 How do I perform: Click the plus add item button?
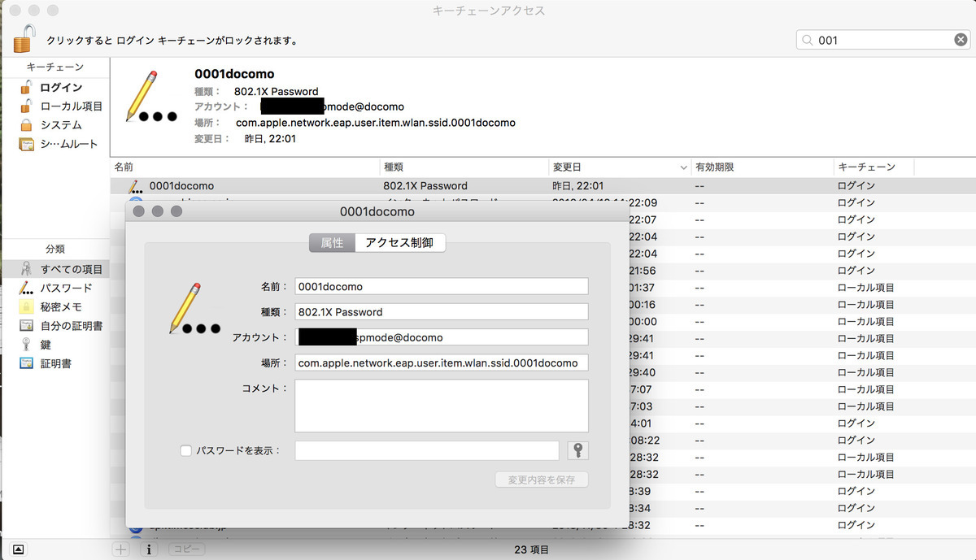pos(121,549)
